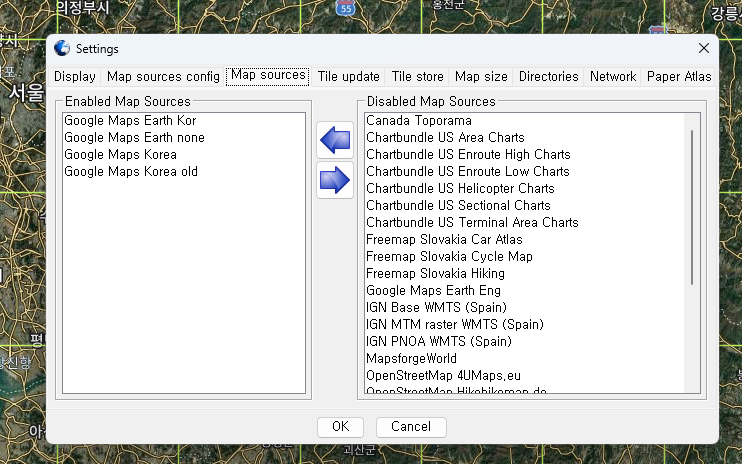Select Chartbundle US Enroute Low Charts
Image resolution: width=742 pixels, height=464 pixels.
point(524,172)
